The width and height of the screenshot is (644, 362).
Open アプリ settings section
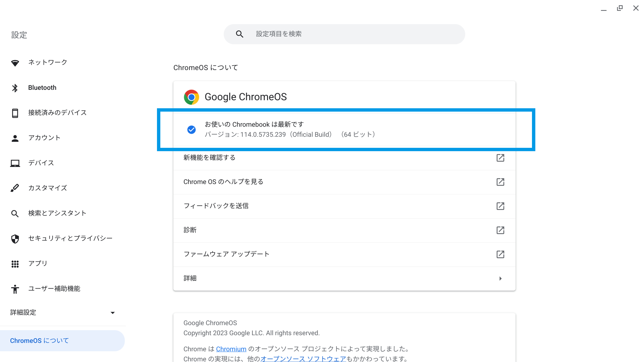(x=63, y=263)
